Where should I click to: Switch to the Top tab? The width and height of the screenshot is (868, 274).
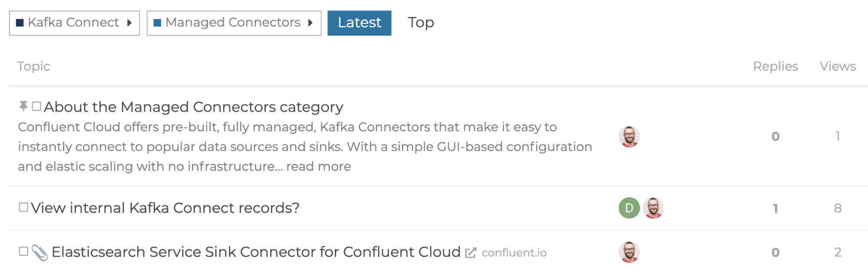(421, 23)
